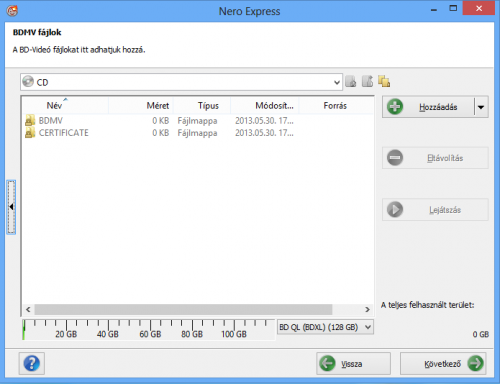Minimize the Nero Express window

tap(434, 9)
